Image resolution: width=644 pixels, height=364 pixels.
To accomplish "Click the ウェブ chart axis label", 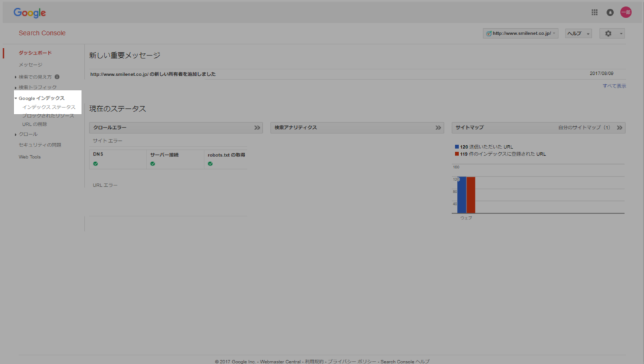I will (x=466, y=218).
